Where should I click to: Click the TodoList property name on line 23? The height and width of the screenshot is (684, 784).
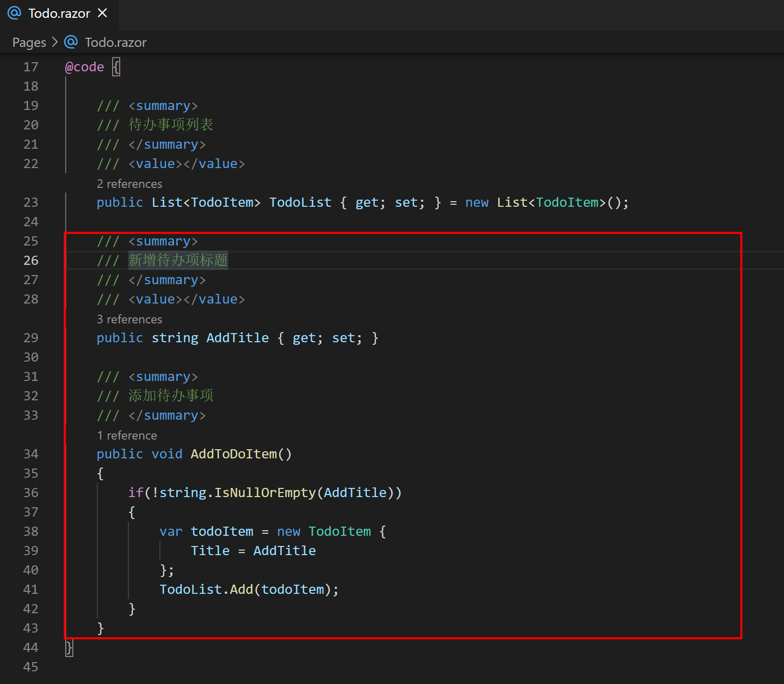click(x=300, y=203)
